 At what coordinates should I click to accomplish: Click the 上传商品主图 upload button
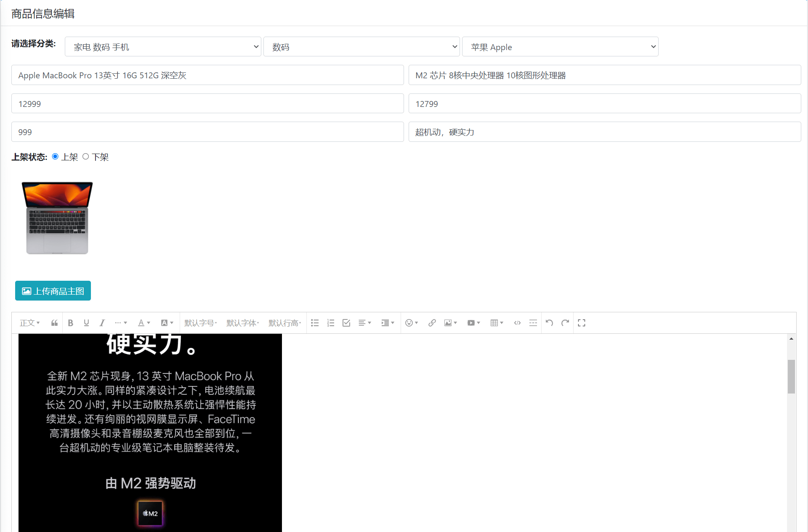point(53,291)
